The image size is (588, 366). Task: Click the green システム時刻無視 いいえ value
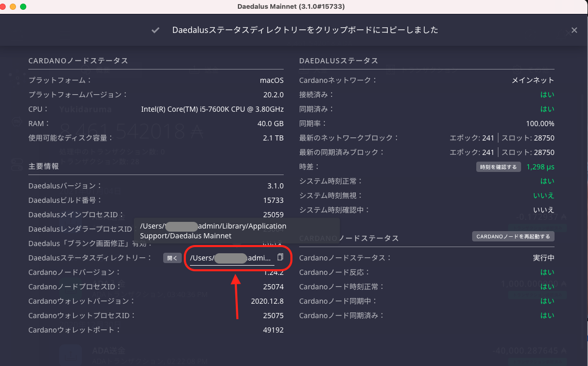(x=544, y=196)
